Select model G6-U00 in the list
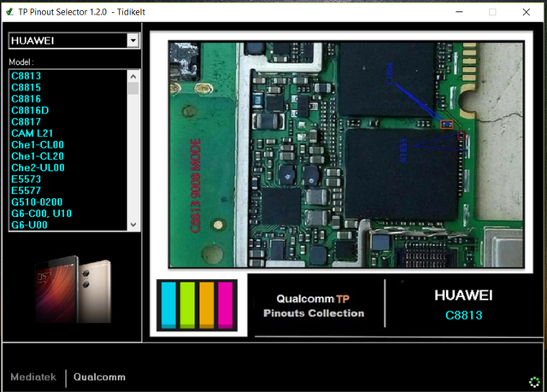Screen dimensions: 547x392 point(29,225)
